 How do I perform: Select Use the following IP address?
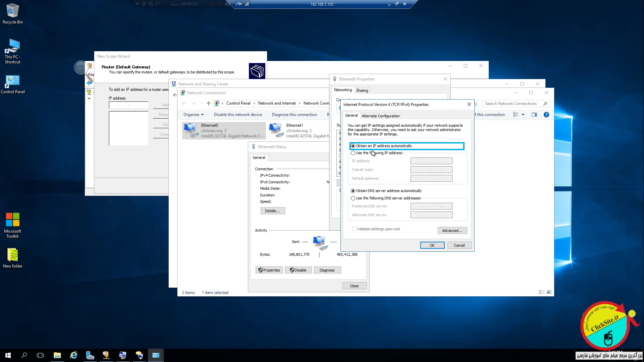pyautogui.click(x=353, y=153)
